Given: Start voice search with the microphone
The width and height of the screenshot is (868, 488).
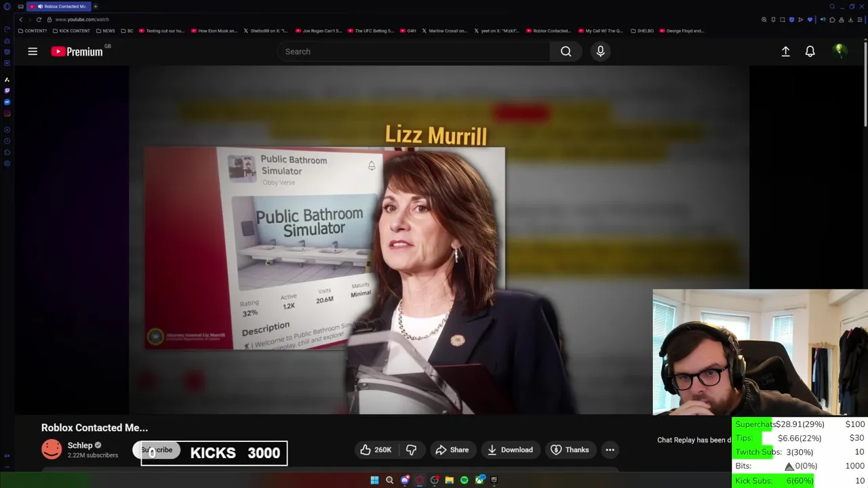Looking at the screenshot, I should click(600, 52).
